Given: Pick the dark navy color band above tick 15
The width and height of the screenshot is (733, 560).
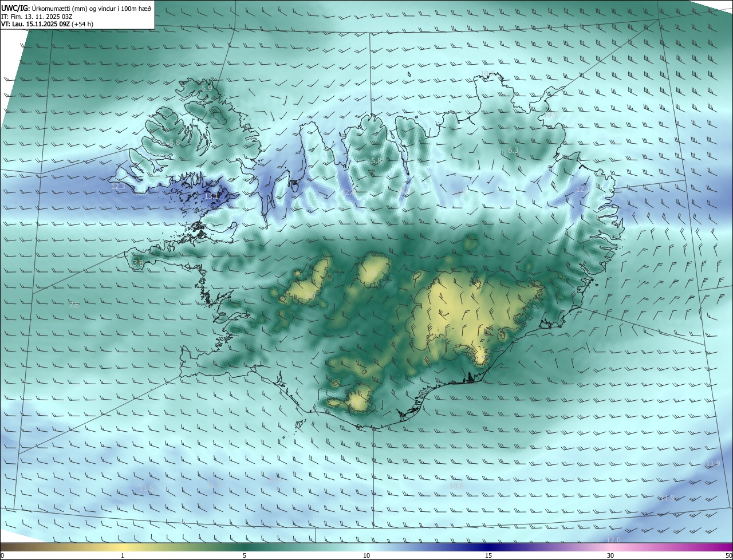Looking at the screenshot, I should click(x=488, y=547).
